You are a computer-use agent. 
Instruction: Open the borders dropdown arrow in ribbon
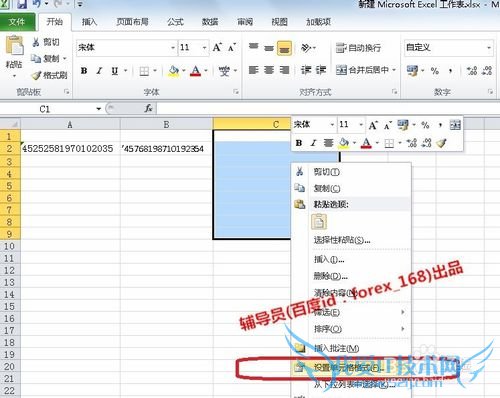click(155, 71)
